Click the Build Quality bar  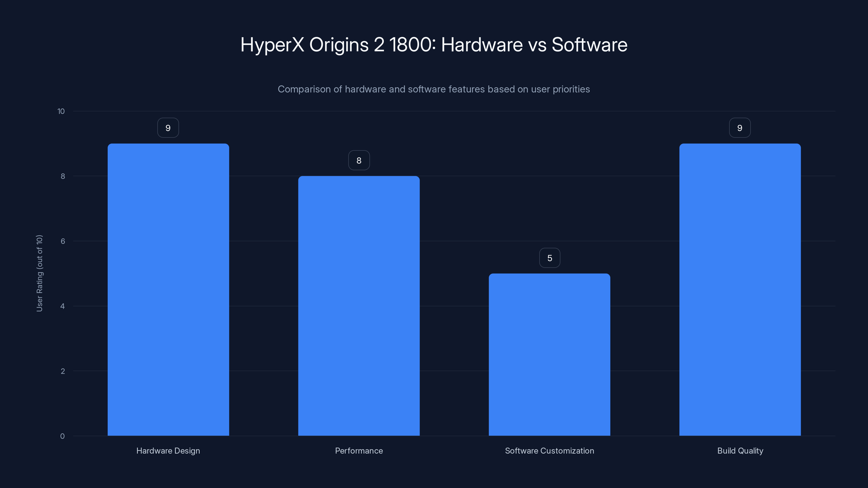coord(740,290)
